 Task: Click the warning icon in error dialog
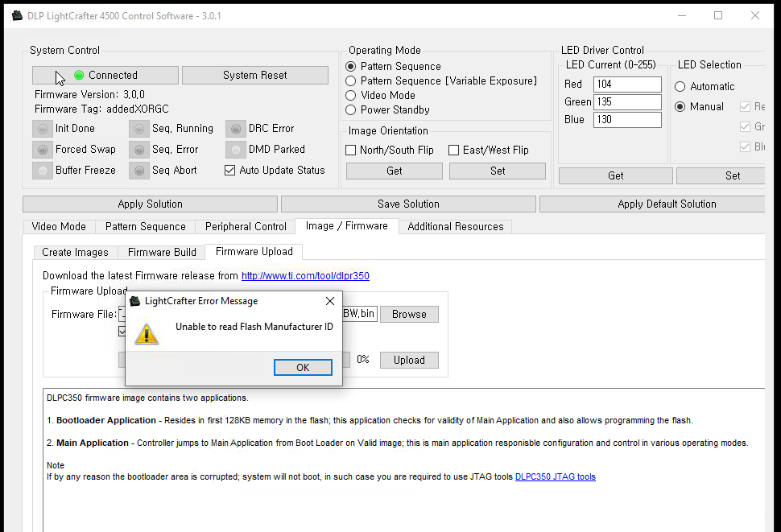[x=147, y=334]
